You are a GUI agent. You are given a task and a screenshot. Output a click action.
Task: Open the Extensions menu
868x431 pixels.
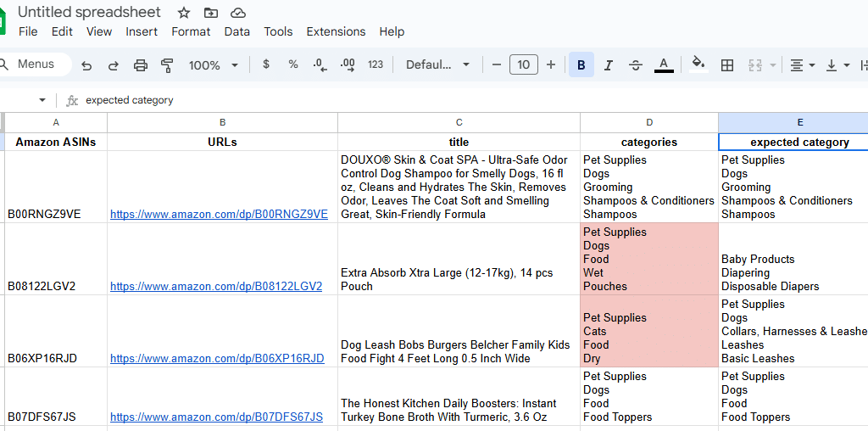336,31
